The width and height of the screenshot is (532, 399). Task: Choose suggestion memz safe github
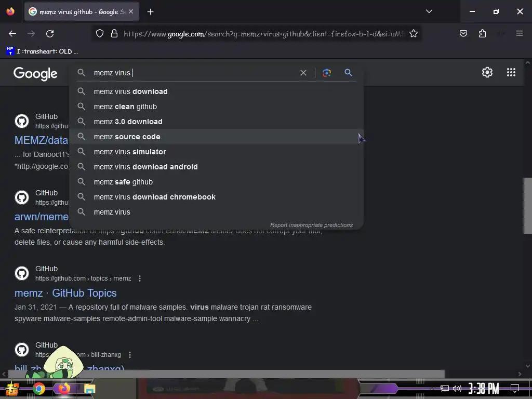(216, 182)
